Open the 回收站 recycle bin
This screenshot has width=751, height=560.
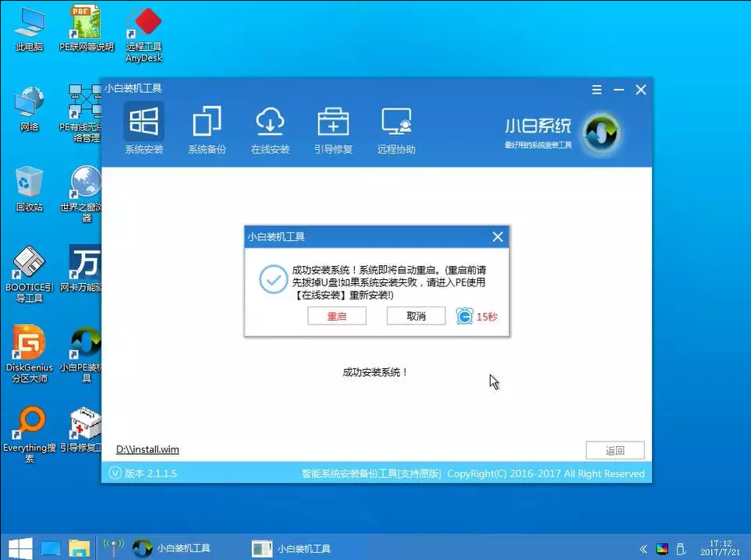pyautogui.click(x=28, y=190)
